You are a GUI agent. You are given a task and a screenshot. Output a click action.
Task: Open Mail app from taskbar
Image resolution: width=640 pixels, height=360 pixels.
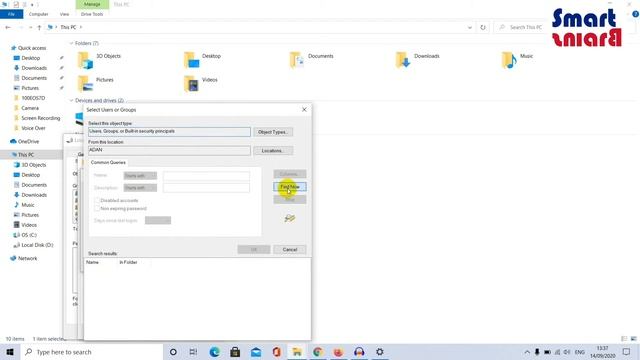(x=256, y=352)
